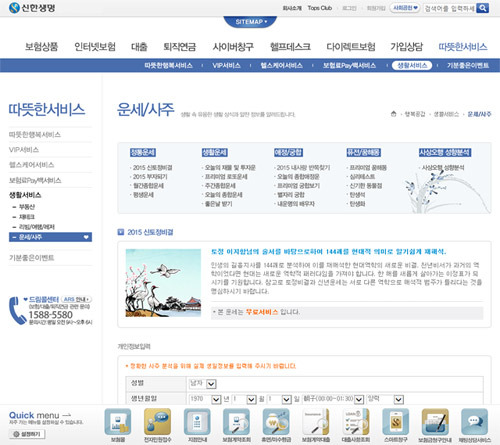This screenshot has width=500, height=445.
Task: Open the birth year 1970 dropdown
Action: [205, 399]
